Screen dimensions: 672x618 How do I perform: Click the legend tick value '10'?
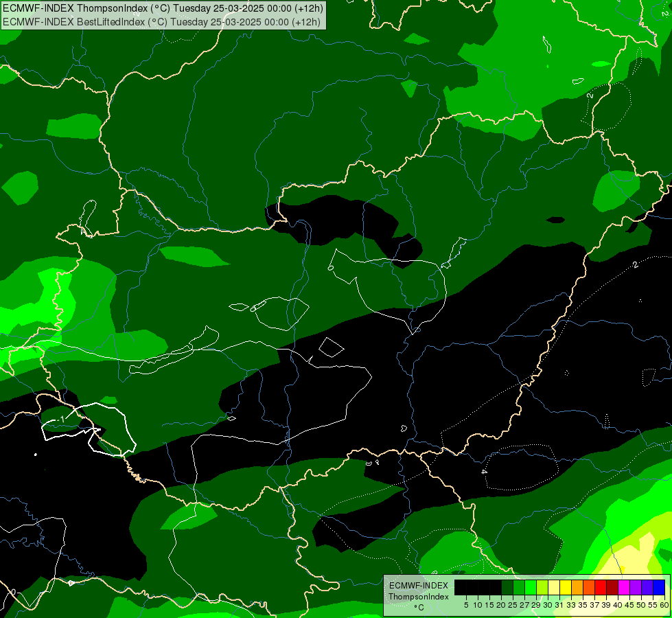478,605
